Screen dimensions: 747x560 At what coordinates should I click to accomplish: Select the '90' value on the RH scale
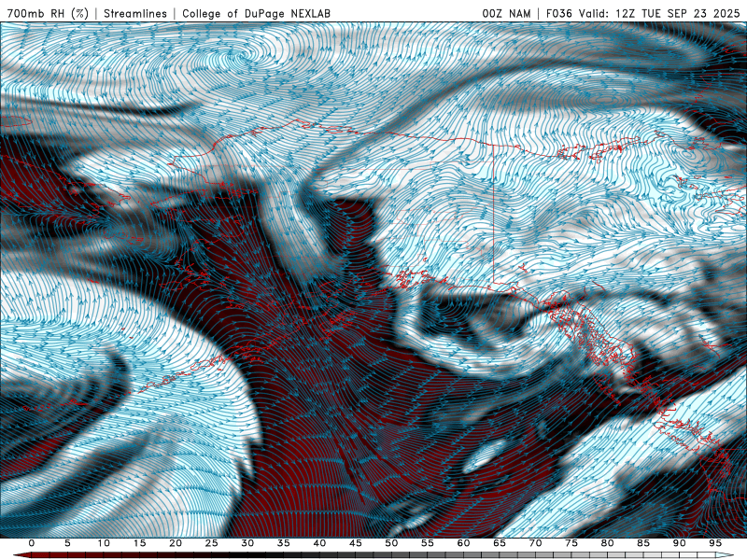(679, 543)
